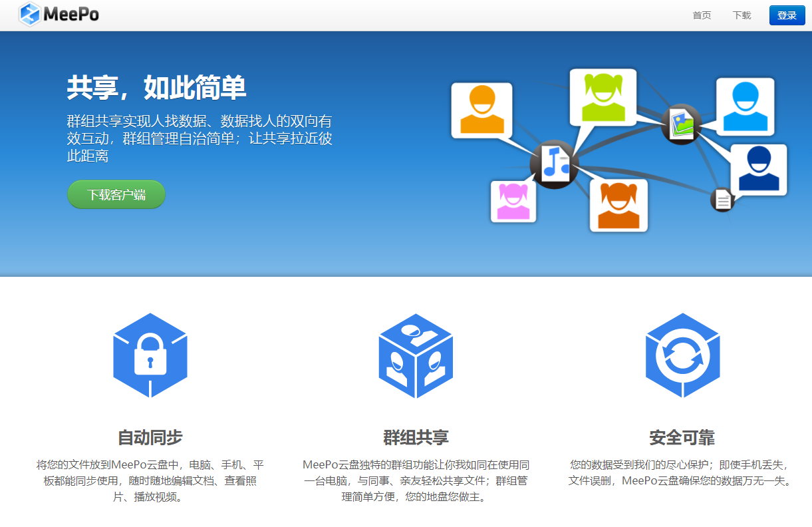This screenshot has width=812, height=527.
Task: Click the blue padlock cube icon
Action: [x=150, y=356]
